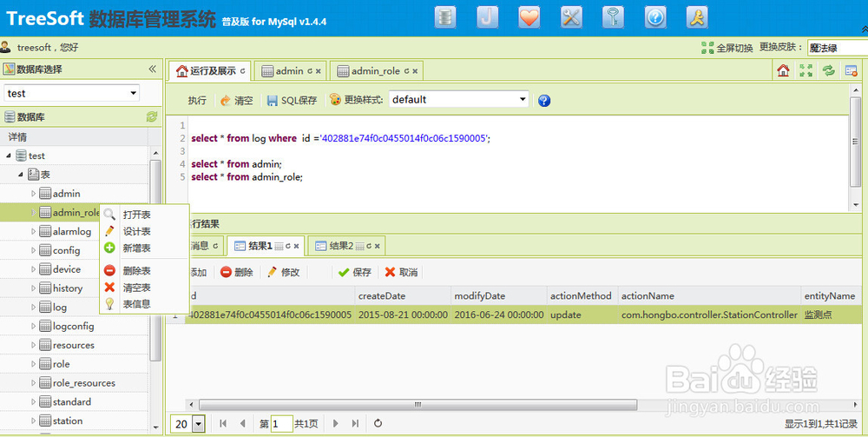Click the 清空 clear button
This screenshot has height=437, width=868.
237,100
